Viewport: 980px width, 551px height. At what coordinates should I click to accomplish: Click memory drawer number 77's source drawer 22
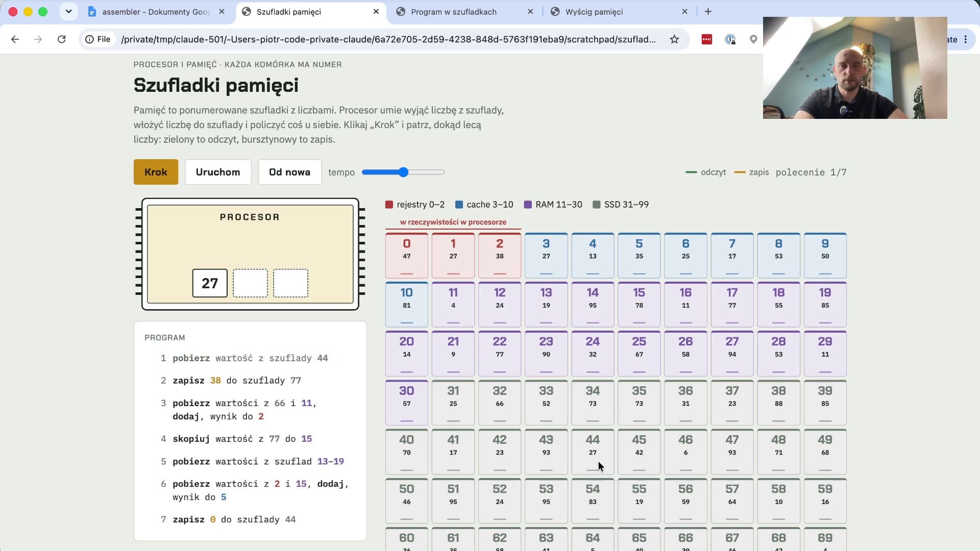pyautogui.click(x=500, y=353)
